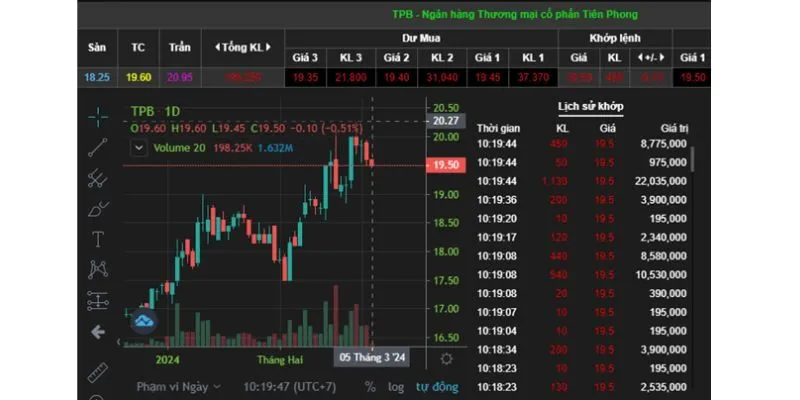Toggle log scale mode
The width and height of the screenshot is (800, 400).
[x=396, y=387]
